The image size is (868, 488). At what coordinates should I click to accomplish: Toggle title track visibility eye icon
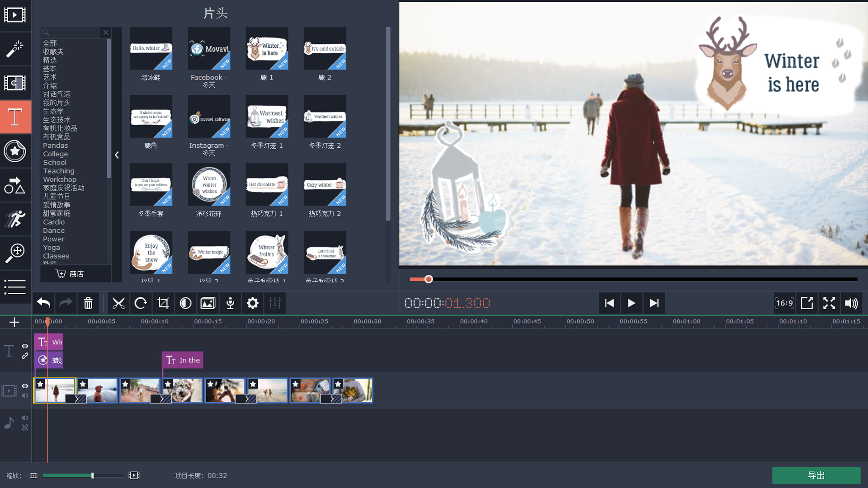[25, 346]
